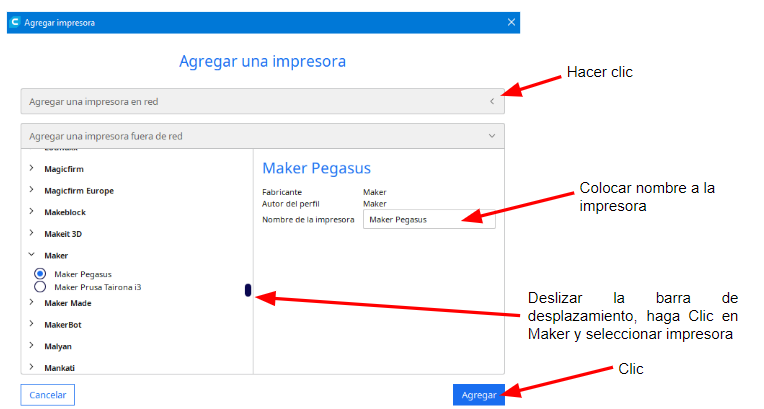This screenshot has width=764, height=409.
Task: Click the Agregar button
Action: [x=478, y=395]
